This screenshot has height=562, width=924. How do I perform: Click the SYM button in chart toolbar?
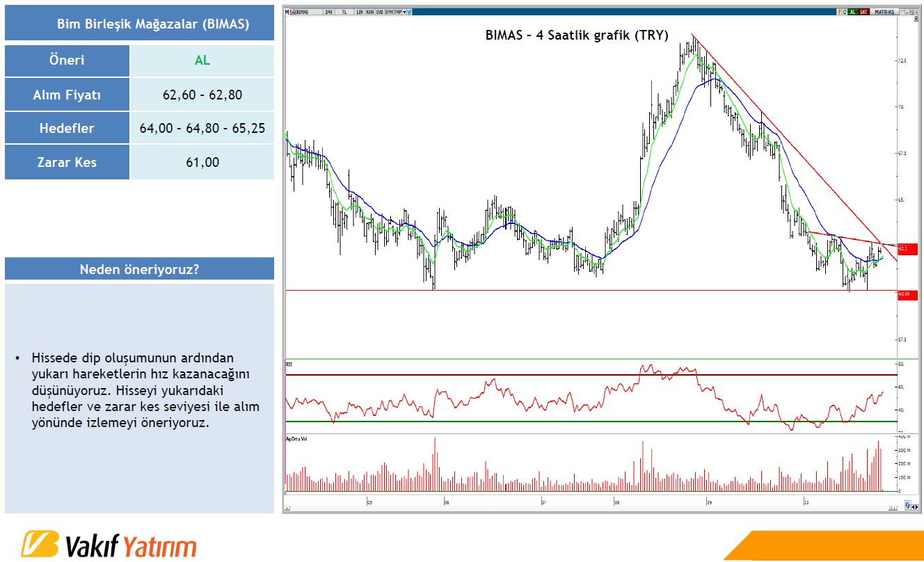(389, 12)
